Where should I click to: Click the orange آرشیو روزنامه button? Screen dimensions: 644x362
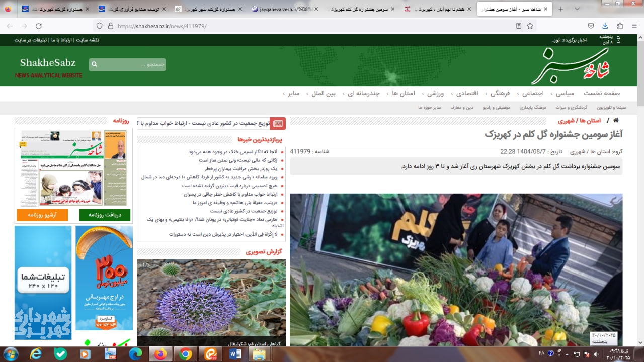42,215
